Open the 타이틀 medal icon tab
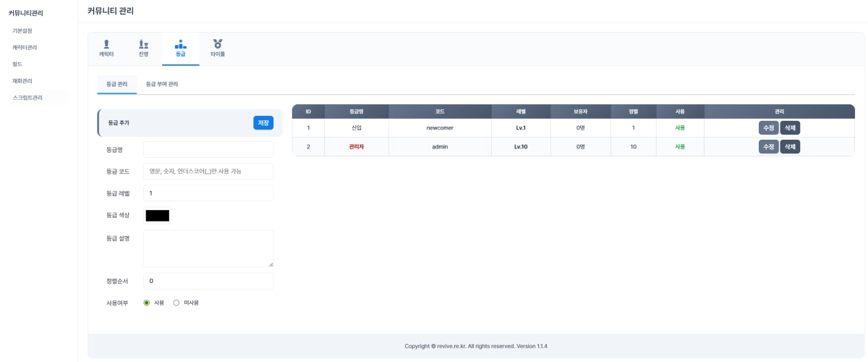This screenshot has width=868, height=362. [218, 48]
